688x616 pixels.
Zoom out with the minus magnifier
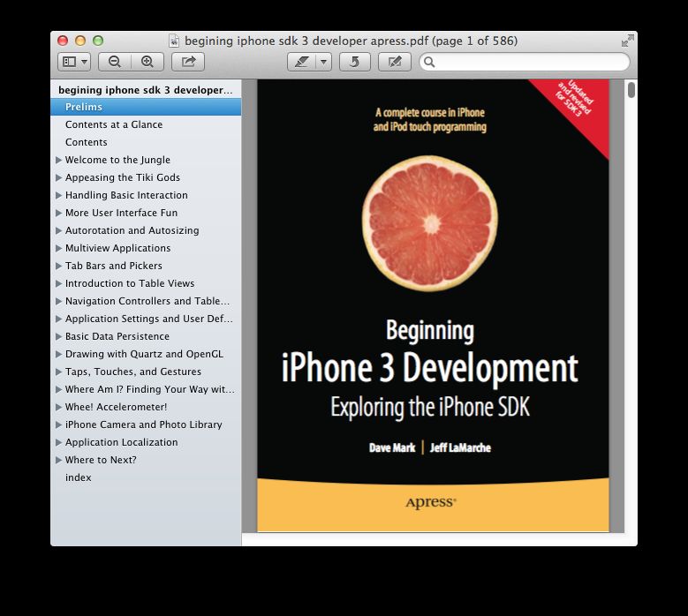(115, 62)
